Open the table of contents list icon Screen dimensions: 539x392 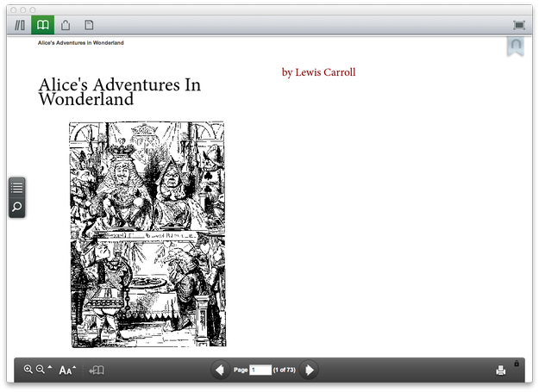17,188
